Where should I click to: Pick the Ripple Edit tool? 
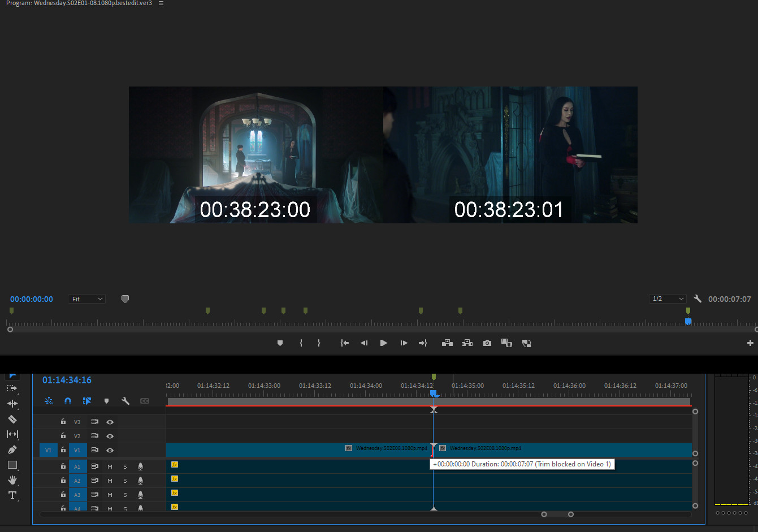pyautogui.click(x=12, y=404)
